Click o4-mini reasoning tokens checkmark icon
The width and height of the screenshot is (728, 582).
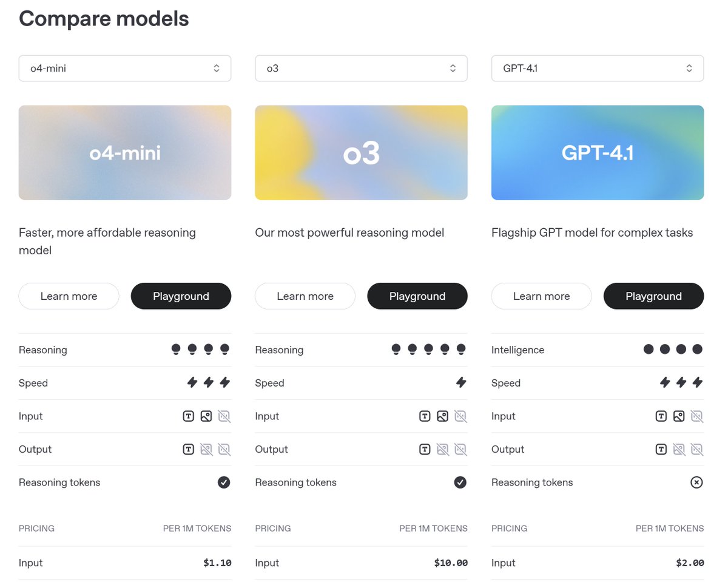224,482
